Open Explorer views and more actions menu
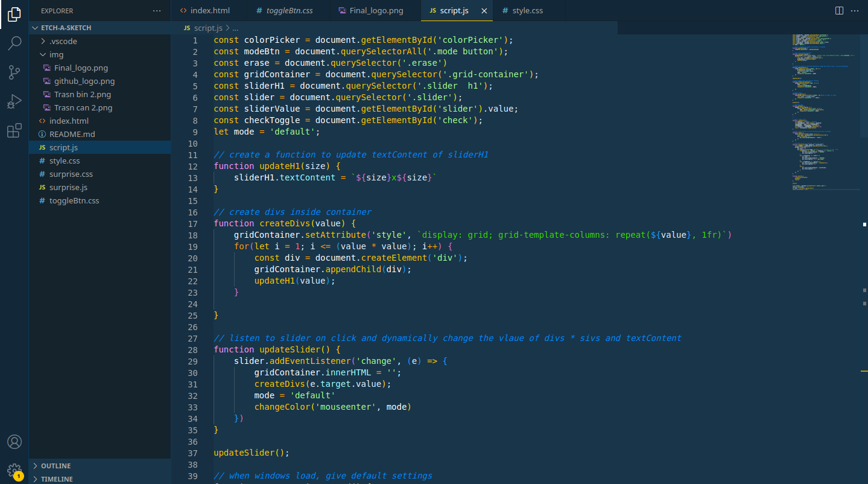This screenshot has height=484, width=868. [157, 11]
